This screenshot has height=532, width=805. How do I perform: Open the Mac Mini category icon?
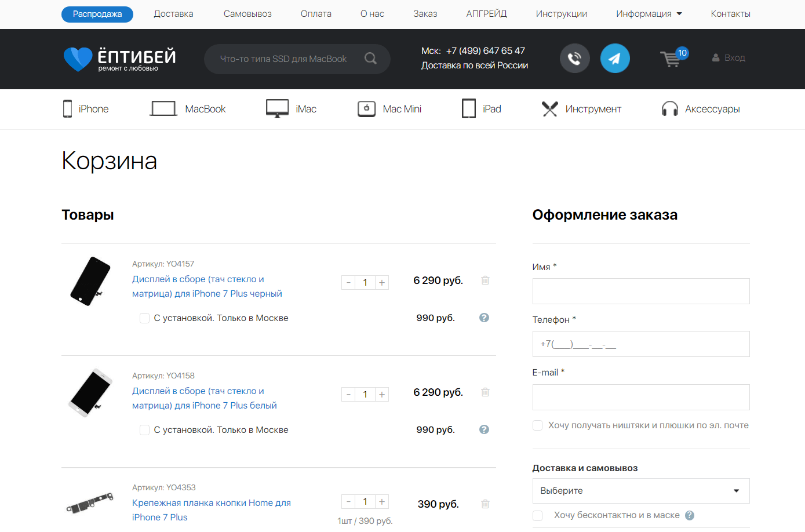[366, 108]
